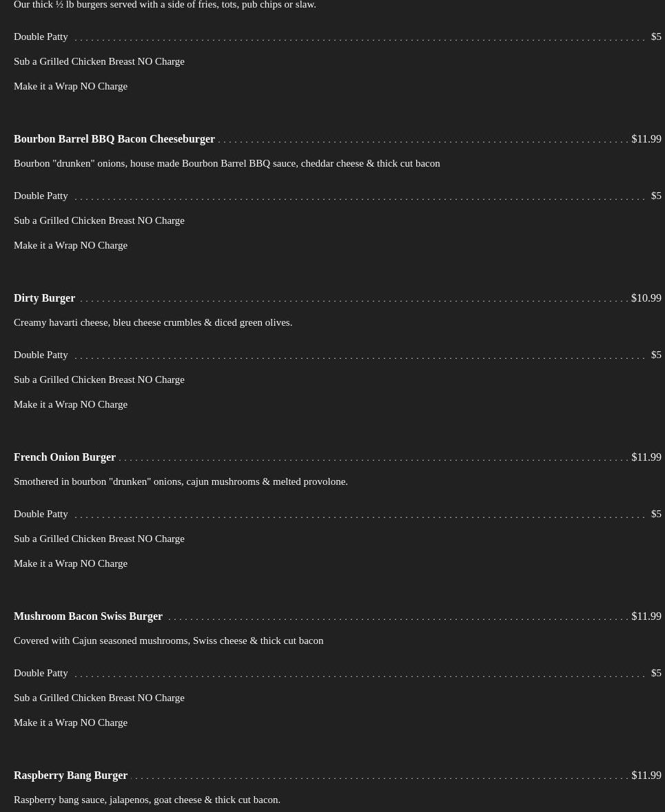665x812 pixels.
Task: Click the Mushroom Bacon Swiss Burger title
Action: click(88, 616)
